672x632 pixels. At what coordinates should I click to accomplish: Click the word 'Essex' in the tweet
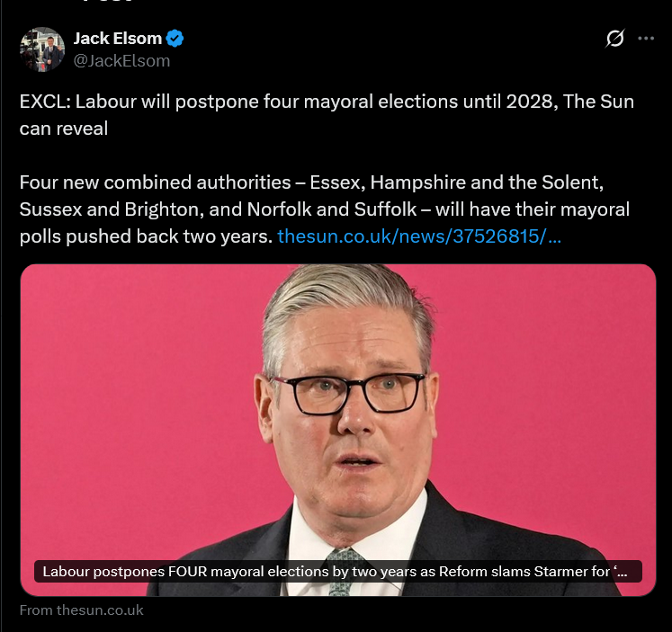[x=333, y=182]
